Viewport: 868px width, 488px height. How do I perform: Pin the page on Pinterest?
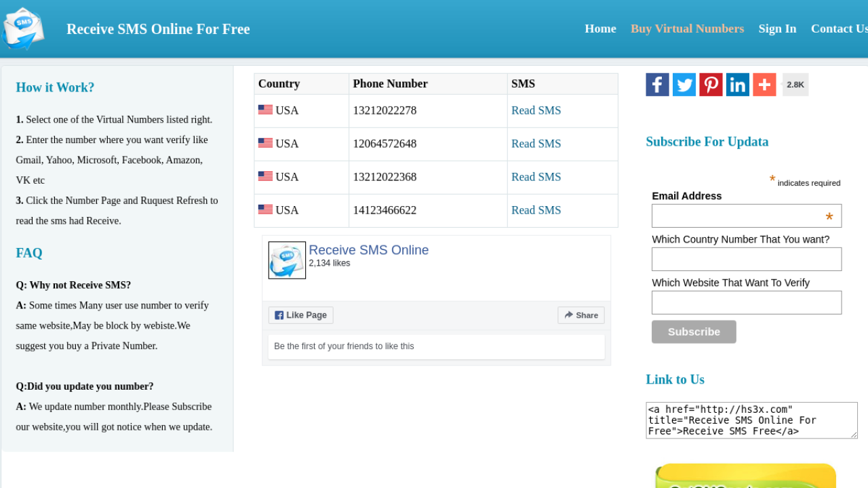[711, 85]
